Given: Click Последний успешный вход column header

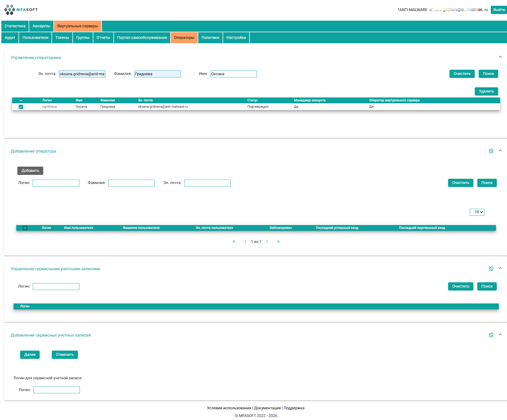Looking at the screenshot, I should 337,228.
